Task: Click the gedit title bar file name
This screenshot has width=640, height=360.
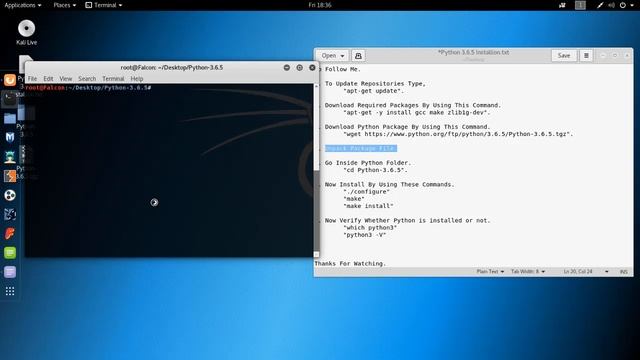Action: [473, 53]
